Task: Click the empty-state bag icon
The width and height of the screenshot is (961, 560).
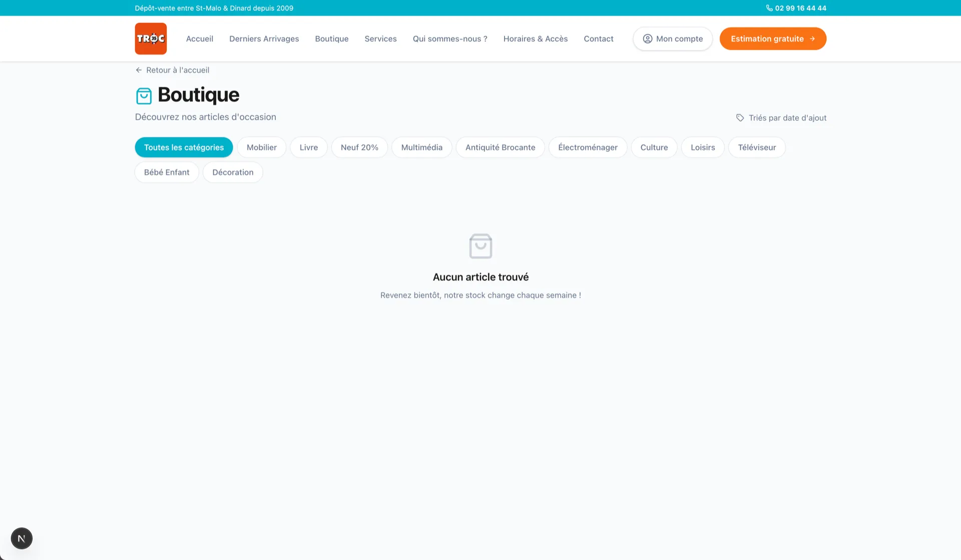Action: coord(480,246)
